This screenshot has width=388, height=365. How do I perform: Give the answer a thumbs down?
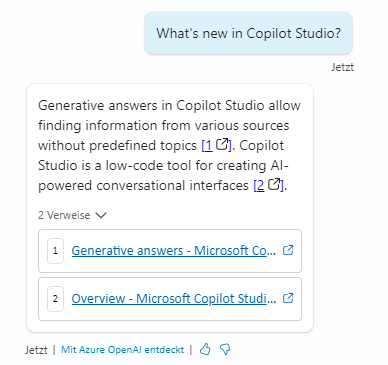click(x=225, y=349)
